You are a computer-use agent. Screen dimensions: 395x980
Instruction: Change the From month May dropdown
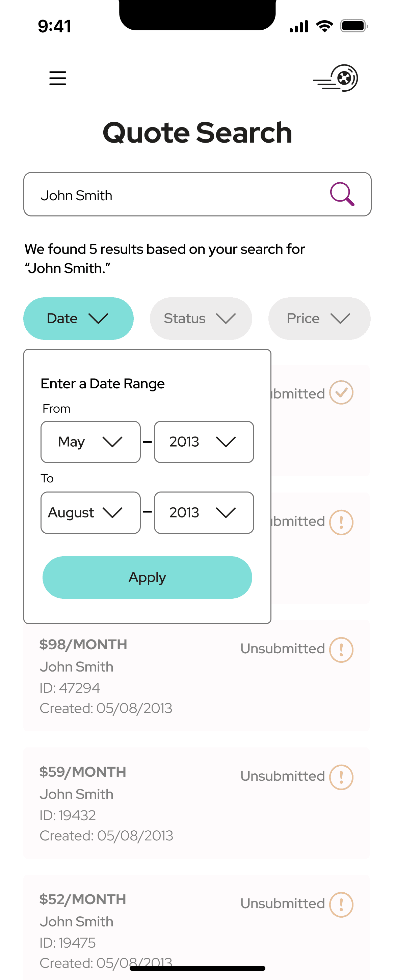coord(91,442)
